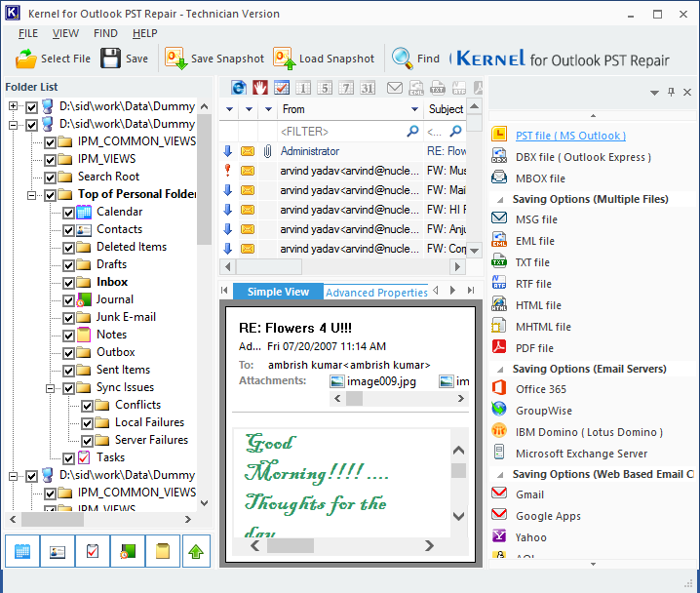700x593 pixels.
Task: Uncheck the Conflicts folder checkbox
Action: coord(87,406)
